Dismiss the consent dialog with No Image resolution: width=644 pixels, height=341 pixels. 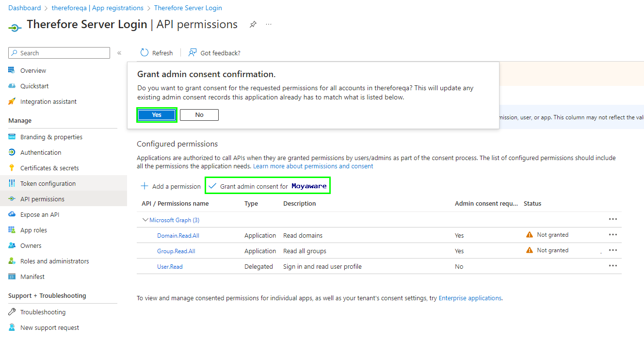(x=199, y=114)
